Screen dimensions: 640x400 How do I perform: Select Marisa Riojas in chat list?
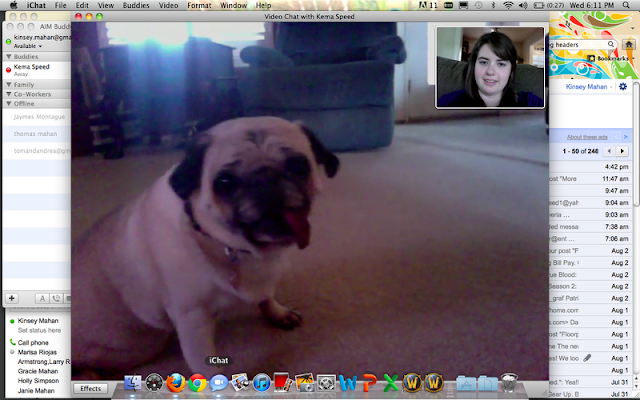[37, 352]
